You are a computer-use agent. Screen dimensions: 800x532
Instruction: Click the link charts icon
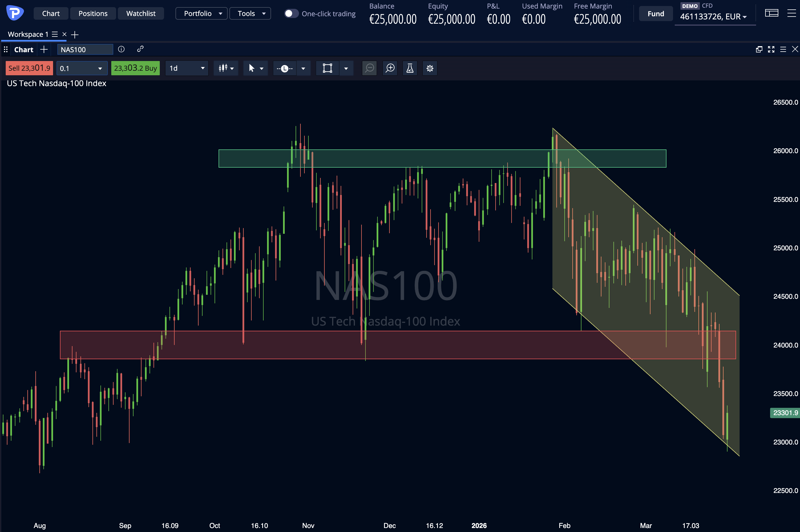click(141, 49)
